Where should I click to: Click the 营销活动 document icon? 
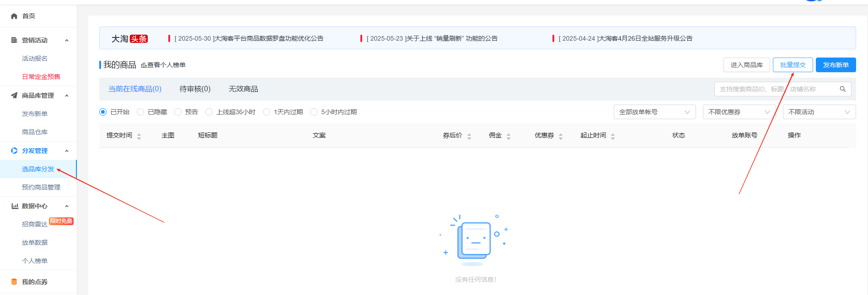click(14, 40)
